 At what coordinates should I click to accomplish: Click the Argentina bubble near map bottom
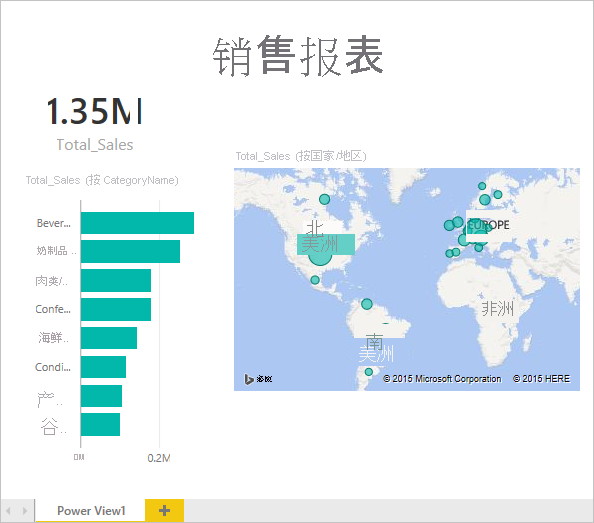(369, 372)
